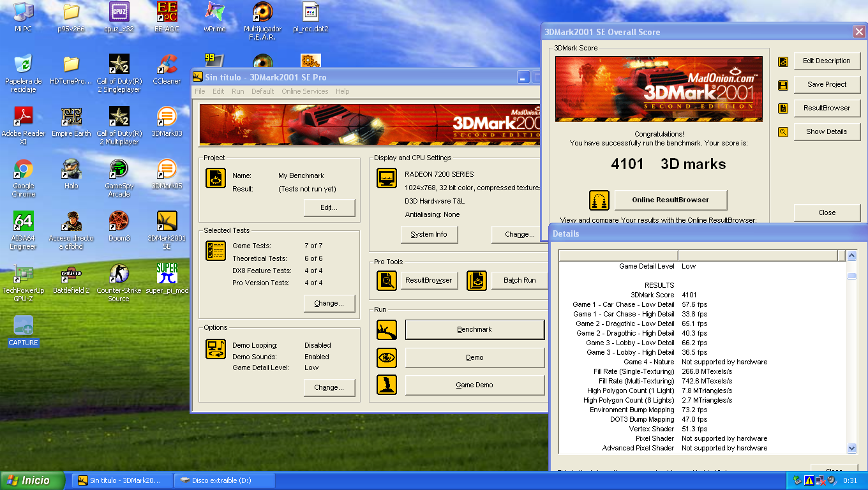Viewport: 868px width, 490px height.
Task: Open the Inicio start menu
Action: coord(33,480)
